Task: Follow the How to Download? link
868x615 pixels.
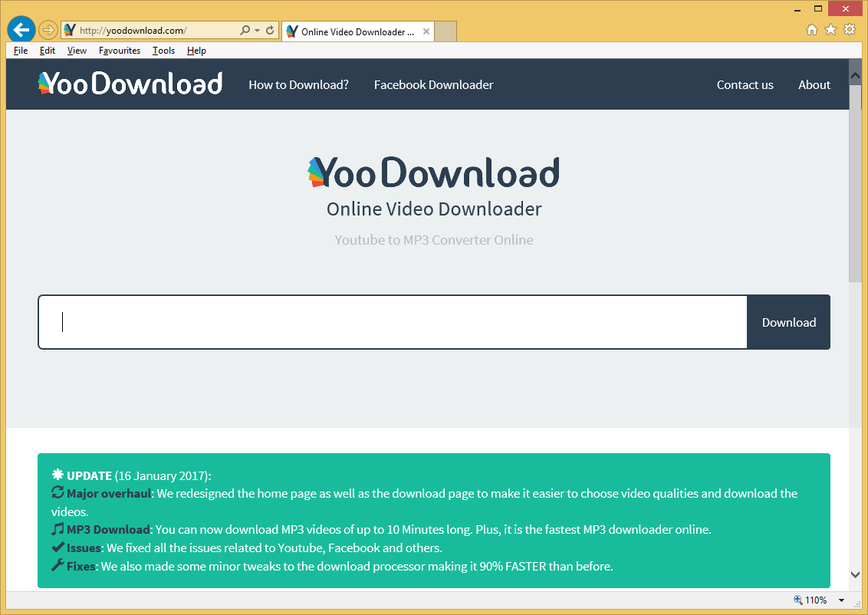Action: 298,85
